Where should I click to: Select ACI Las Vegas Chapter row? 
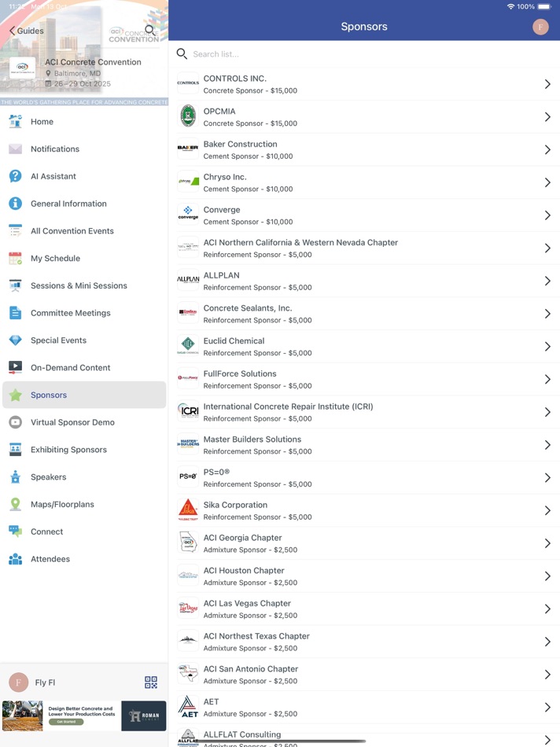tap(365, 609)
